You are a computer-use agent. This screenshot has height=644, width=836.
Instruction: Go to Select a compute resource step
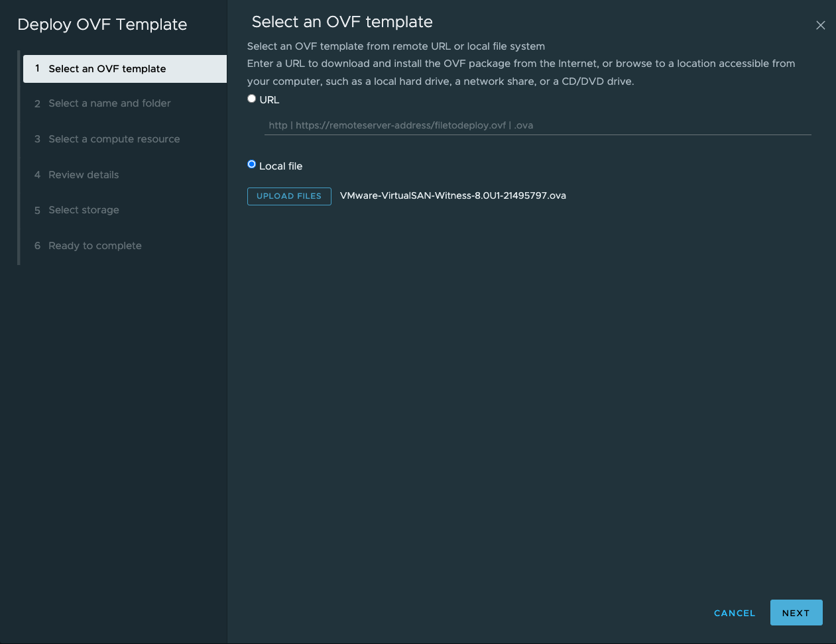pyautogui.click(x=114, y=139)
